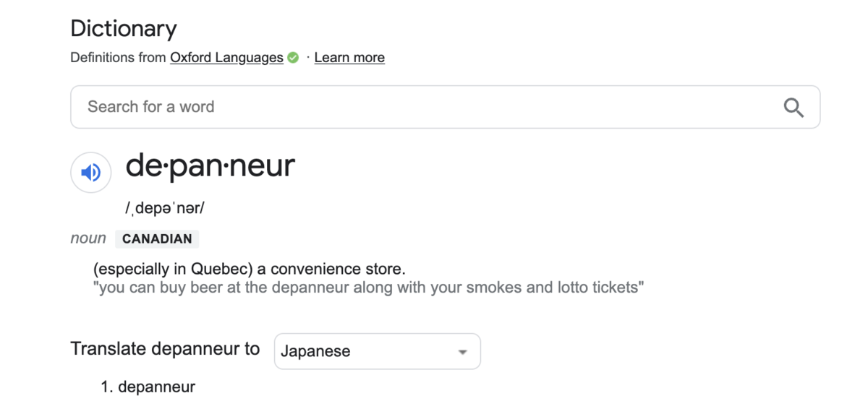Click the example sentence about buying beer
Viewport: 868px width, 414px height.
point(369,288)
